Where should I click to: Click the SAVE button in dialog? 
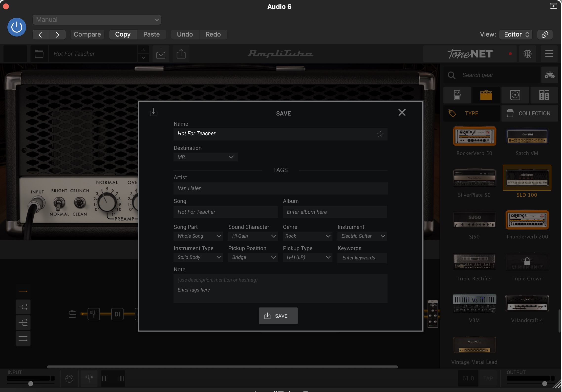278,316
